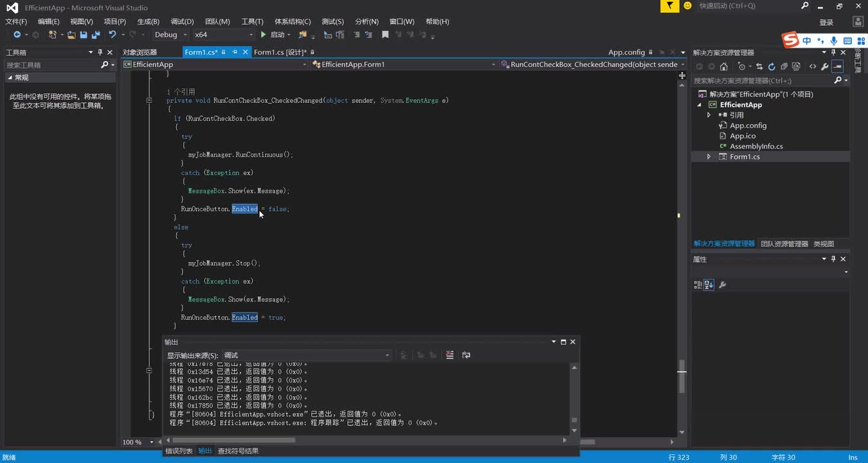Open the 工具(T) menu
Viewport: 868px width, 463px height.
(x=252, y=21)
